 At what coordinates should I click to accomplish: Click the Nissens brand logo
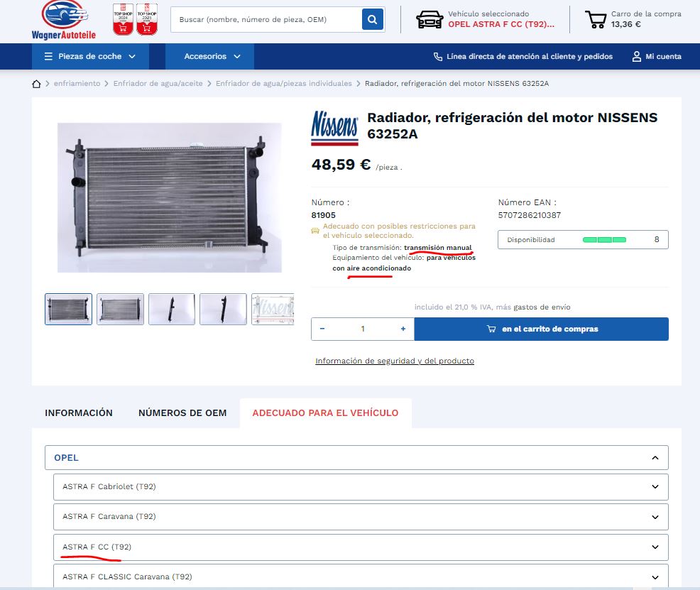coord(334,128)
